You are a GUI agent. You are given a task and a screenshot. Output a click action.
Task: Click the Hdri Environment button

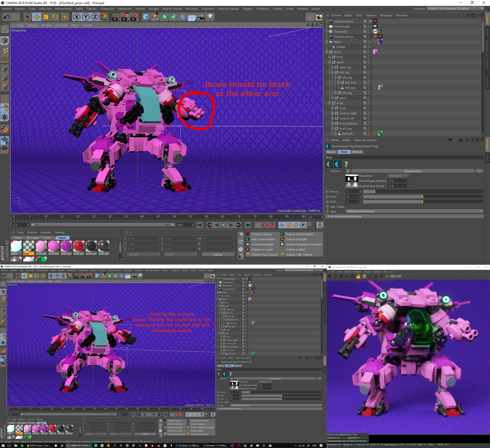coord(263,239)
